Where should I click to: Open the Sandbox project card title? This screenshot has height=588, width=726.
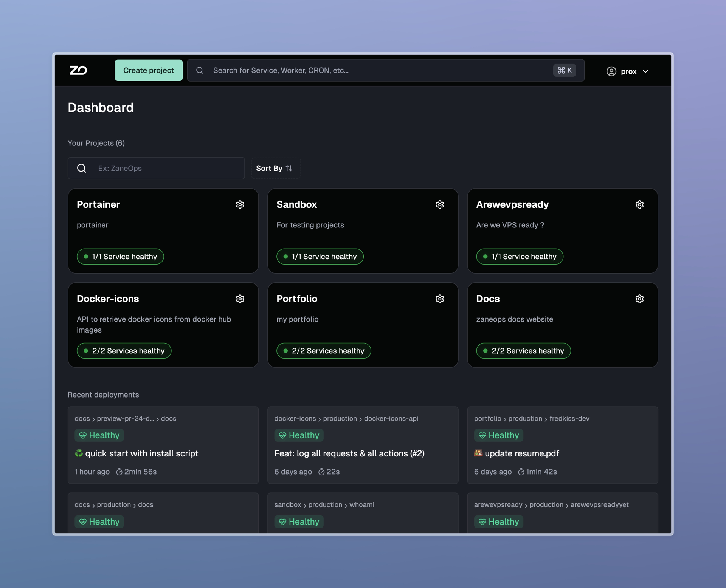pos(297,204)
